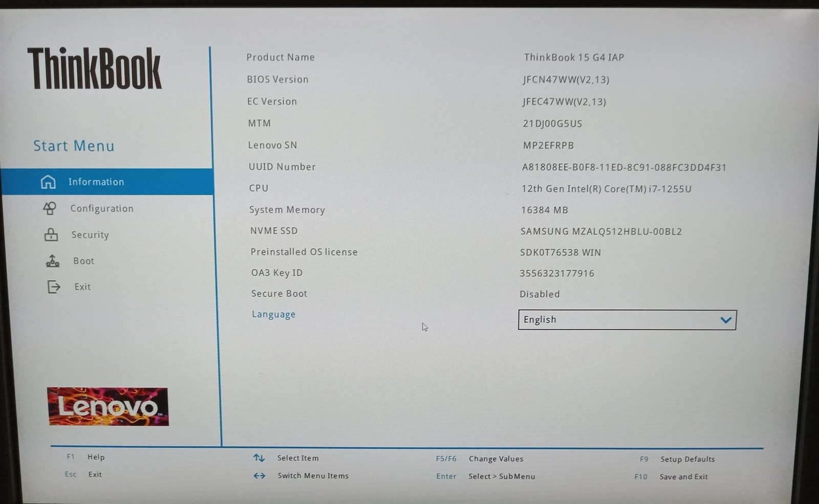Click the Security padlock icon
This screenshot has width=819, height=504.
[x=51, y=234]
